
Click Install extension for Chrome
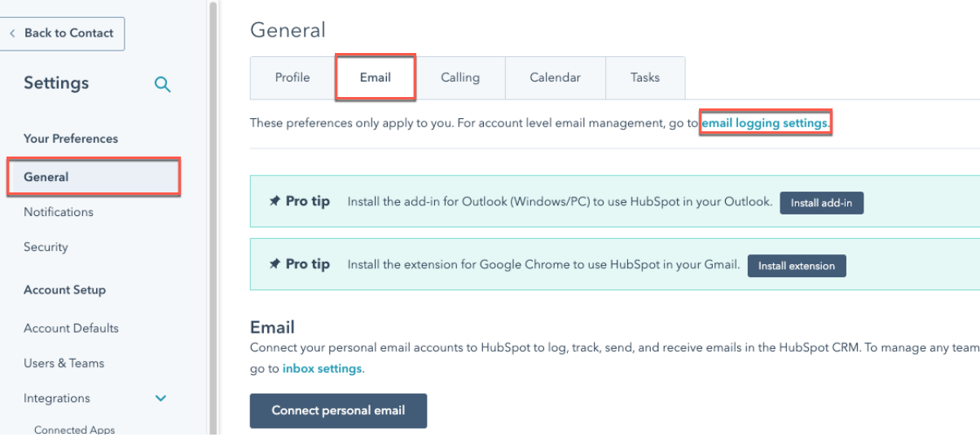tap(796, 266)
